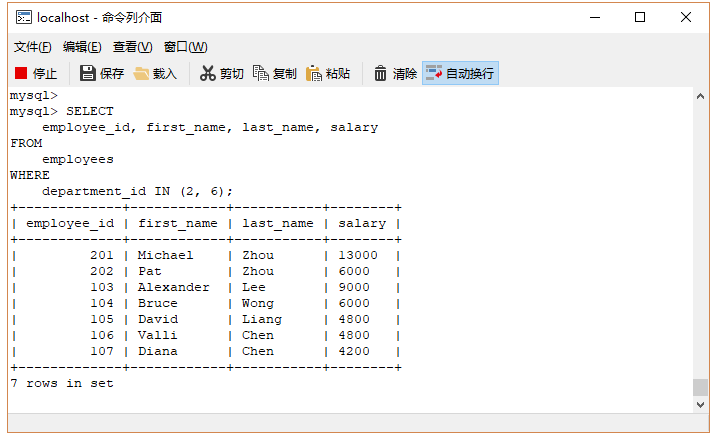
Task: Click last name 'Lee'
Action: (254, 287)
